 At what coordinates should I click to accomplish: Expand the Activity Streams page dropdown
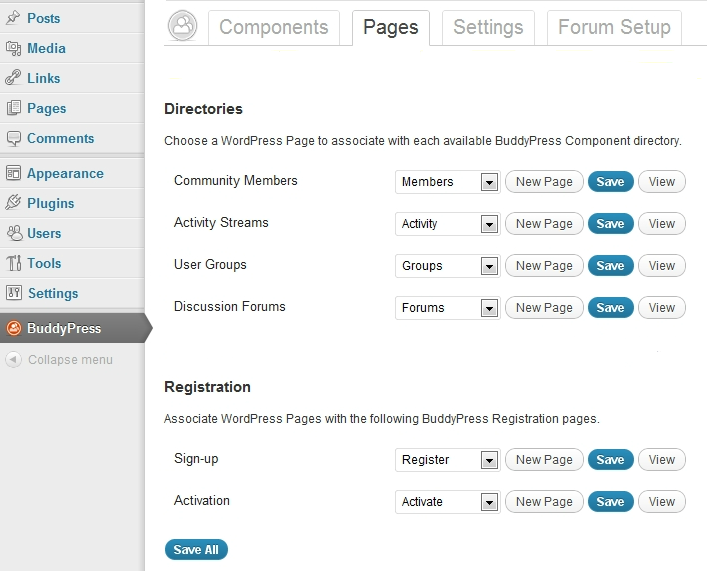pos(489,224)
